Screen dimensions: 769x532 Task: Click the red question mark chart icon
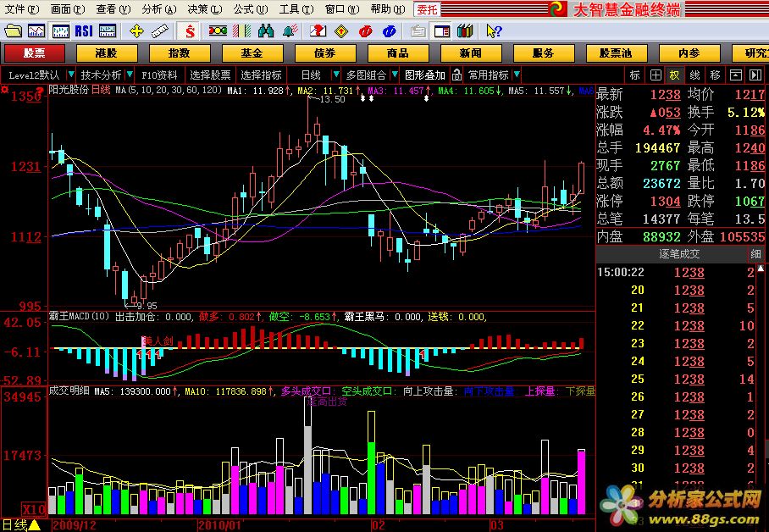click(x=318, y=31)
